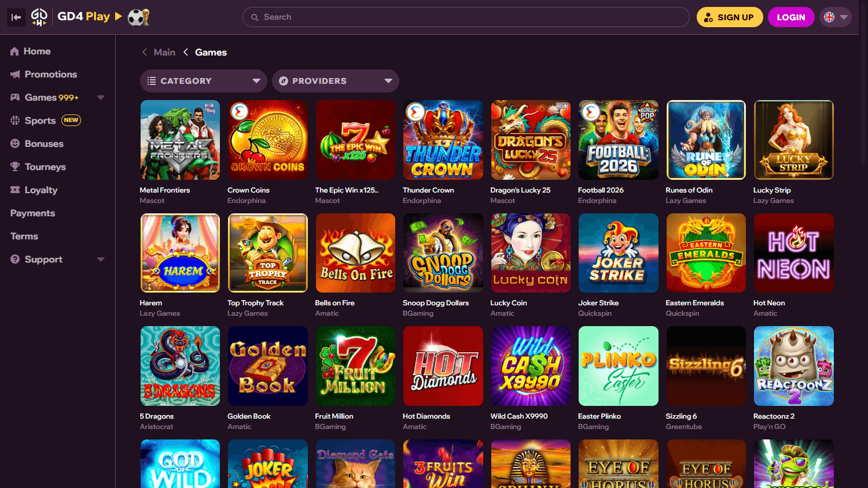Click the LOGIN button
The height and width of the screenshot is (488, 868).
coord(791,17)
